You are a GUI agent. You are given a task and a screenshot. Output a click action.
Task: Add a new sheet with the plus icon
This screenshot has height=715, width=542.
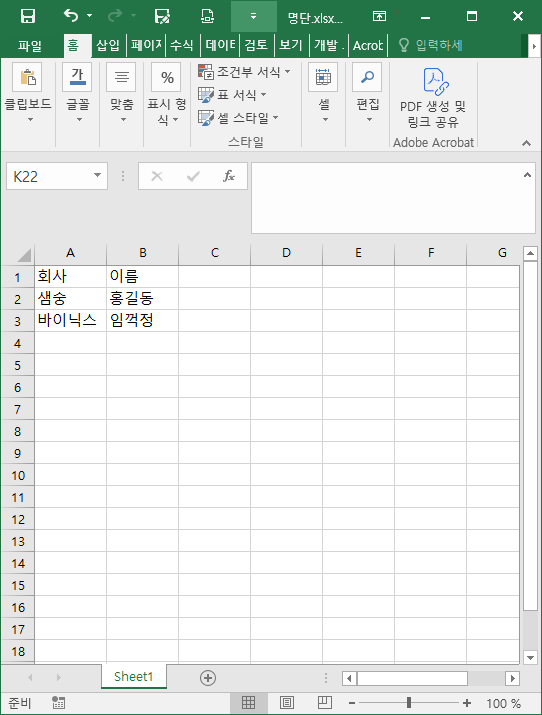[x=208, y=678]
